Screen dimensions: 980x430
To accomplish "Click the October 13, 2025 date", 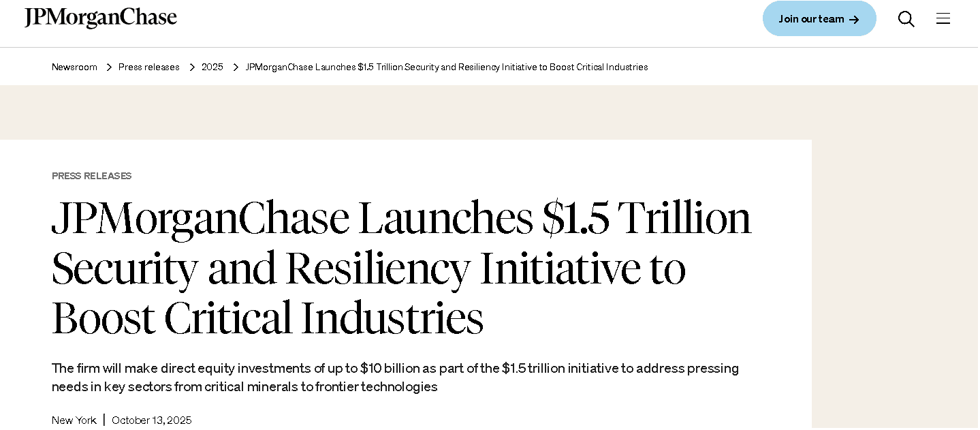I will pos(152,420).
